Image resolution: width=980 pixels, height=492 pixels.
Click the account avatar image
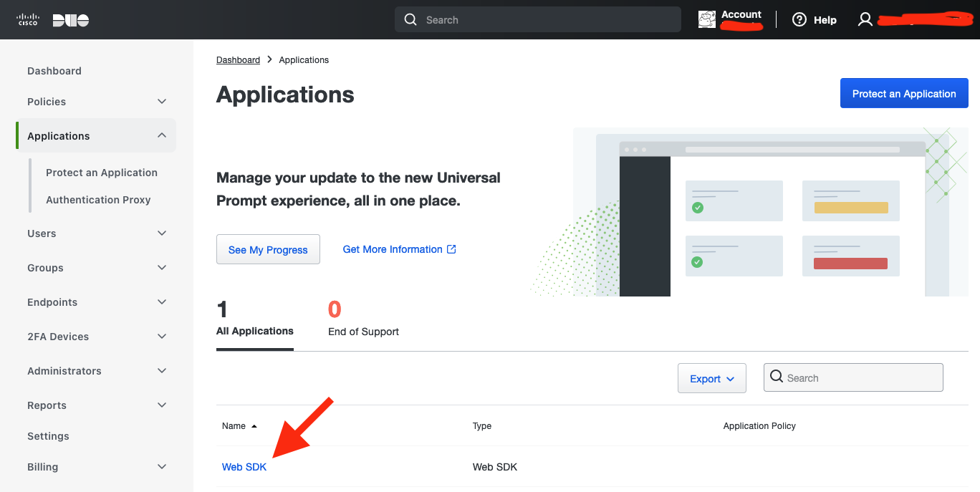(707, 20)
